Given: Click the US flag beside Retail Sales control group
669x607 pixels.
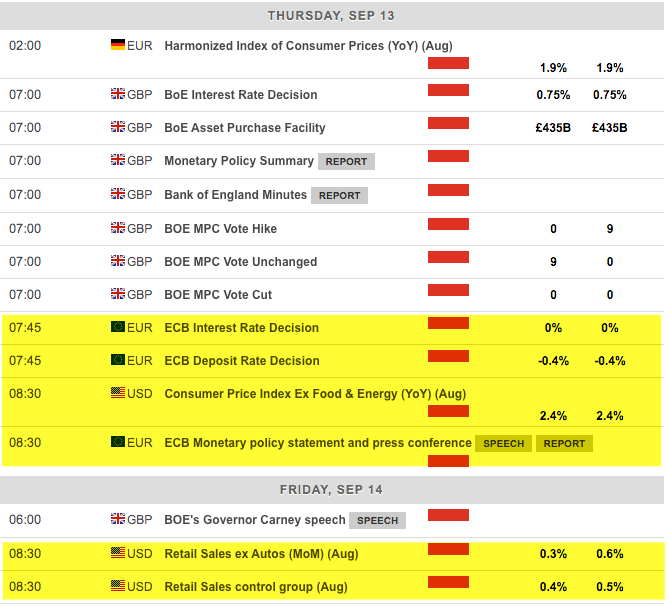Looking at the screenshot, I should [x=117, y=586].
